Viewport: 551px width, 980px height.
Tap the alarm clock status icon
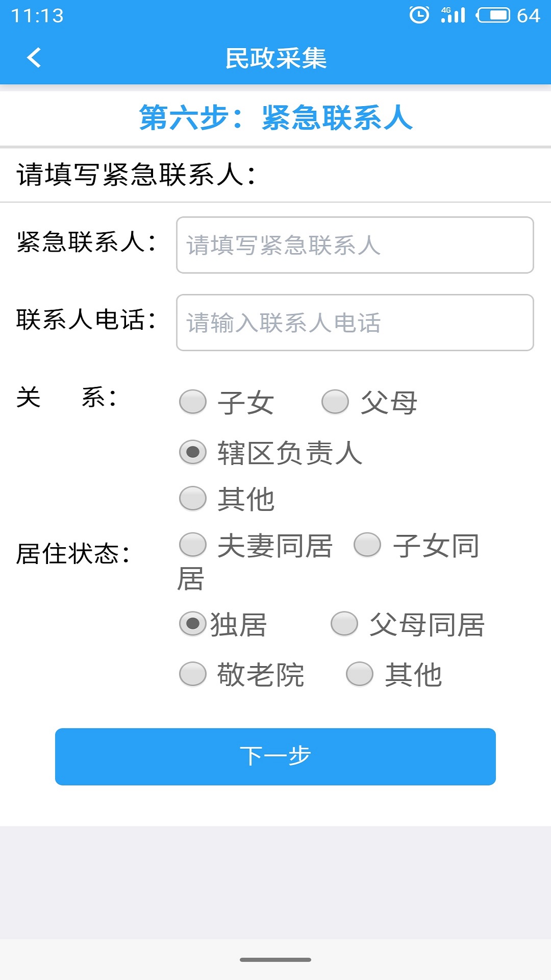click(419, 15)
